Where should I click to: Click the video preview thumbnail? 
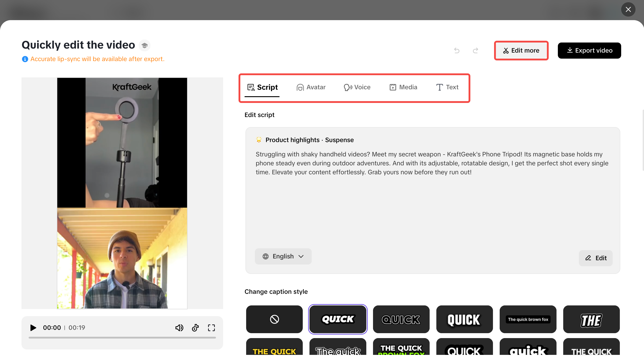[122, 193]
